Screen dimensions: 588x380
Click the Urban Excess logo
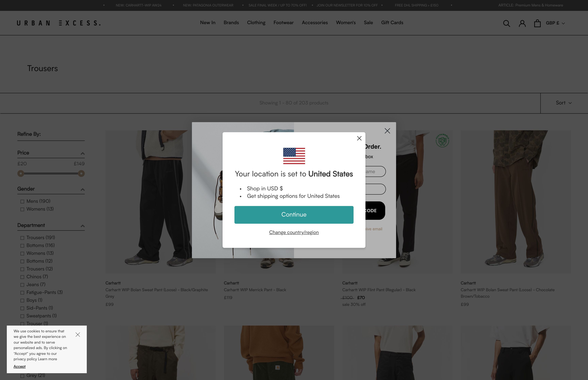point(59,23)
